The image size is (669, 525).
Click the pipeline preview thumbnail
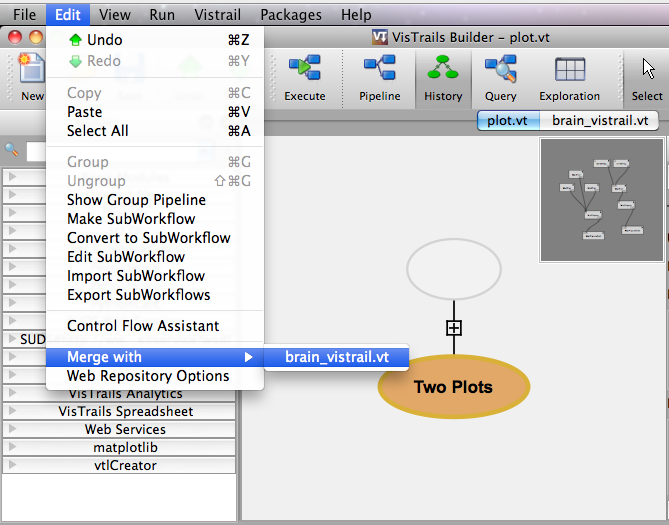(x=600, y=200)
